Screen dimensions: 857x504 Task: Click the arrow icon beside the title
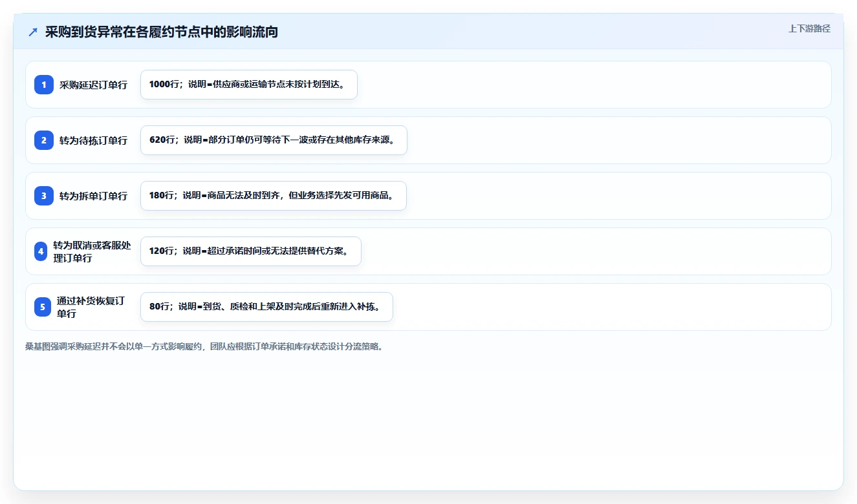click(33, 32)
